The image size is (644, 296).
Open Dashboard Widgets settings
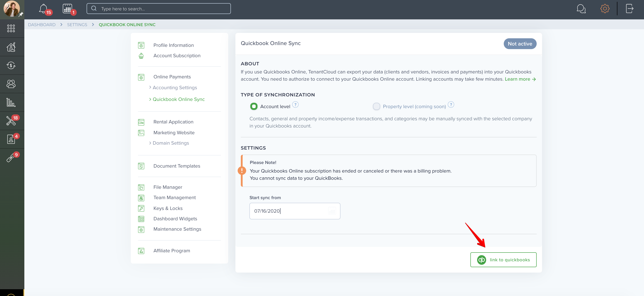click(175, 219)
